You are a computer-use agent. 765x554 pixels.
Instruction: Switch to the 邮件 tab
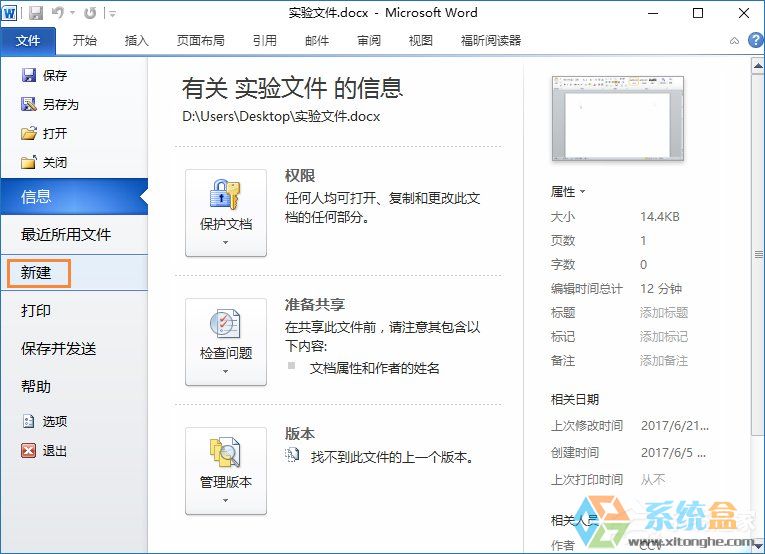click(317, 40)
